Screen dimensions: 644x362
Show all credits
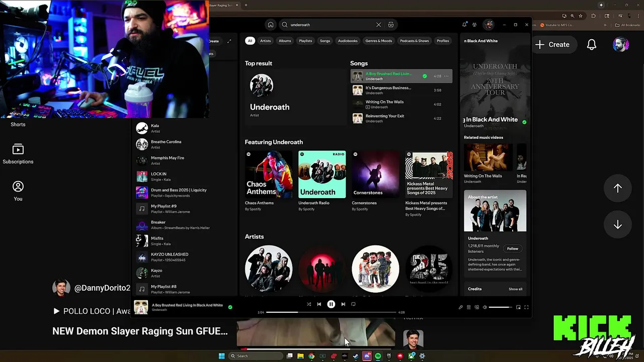pyautogui.click(x=515, y=289)
